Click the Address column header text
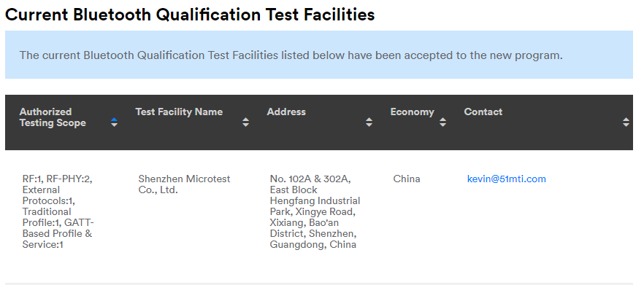This screenshot has height=285, width=644. point(286,112)
